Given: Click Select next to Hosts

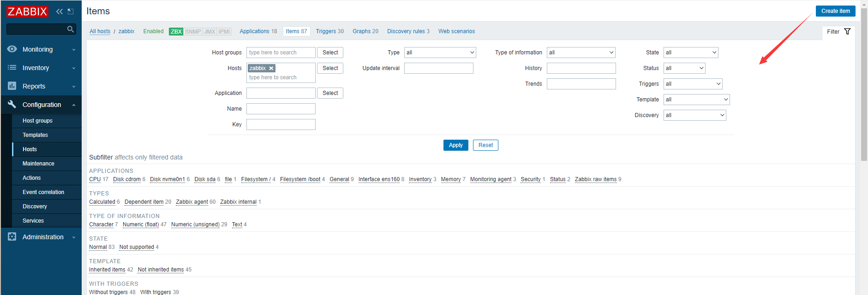Looking at the screenshot, I should (330, 68).
